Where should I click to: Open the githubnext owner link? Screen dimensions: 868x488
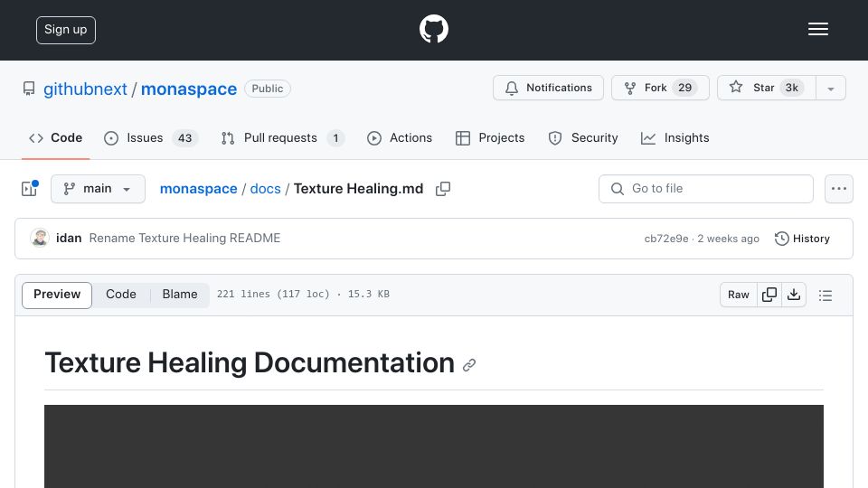click(x=85, y=89)
